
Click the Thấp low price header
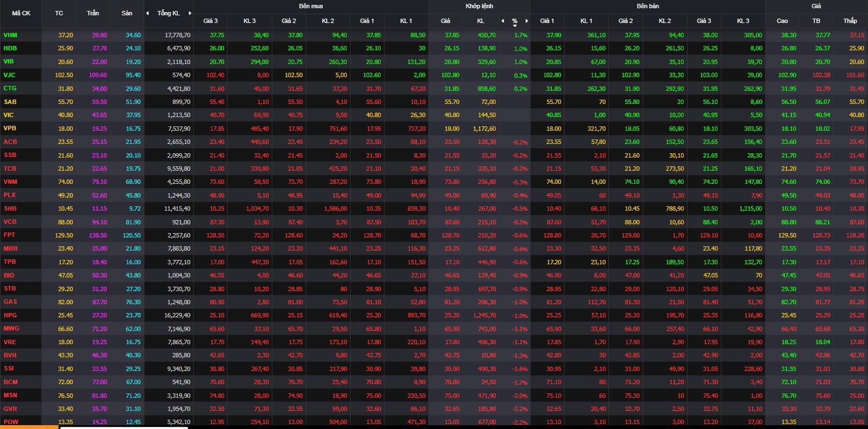850,21
